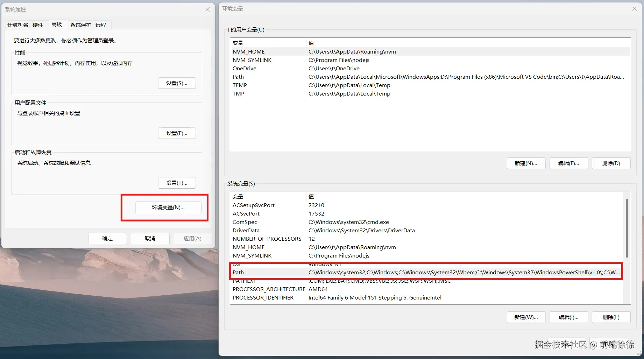Switch to the 硬件 tab
Image resolution: width=644 pixels, height=359 pixels.
point(38,25)
